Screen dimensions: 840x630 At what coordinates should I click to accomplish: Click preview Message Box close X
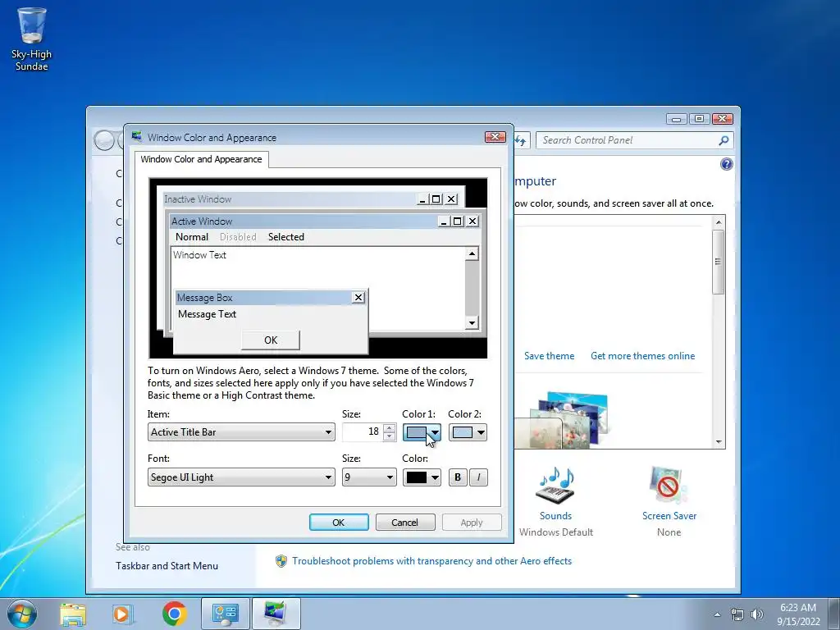click(358, 297)
